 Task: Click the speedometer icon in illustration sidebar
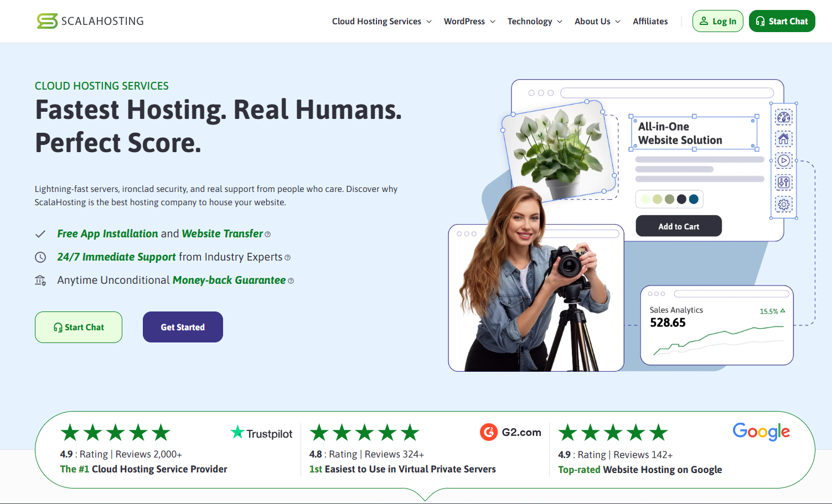tap(784, 117)
